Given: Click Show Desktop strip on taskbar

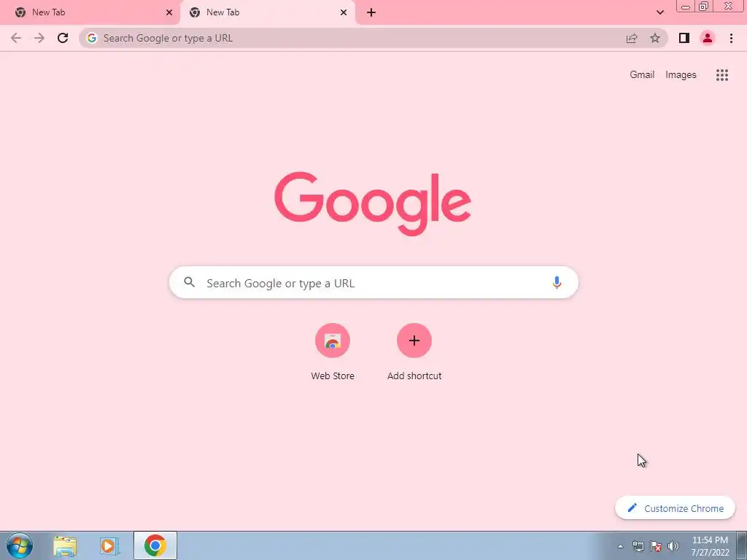Looking at the screenshot, I should (x=742, y=545).
